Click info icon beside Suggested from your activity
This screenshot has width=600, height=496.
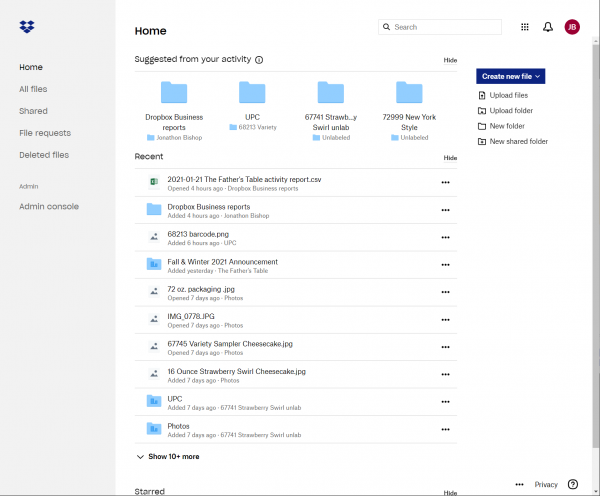pos(259,60)
